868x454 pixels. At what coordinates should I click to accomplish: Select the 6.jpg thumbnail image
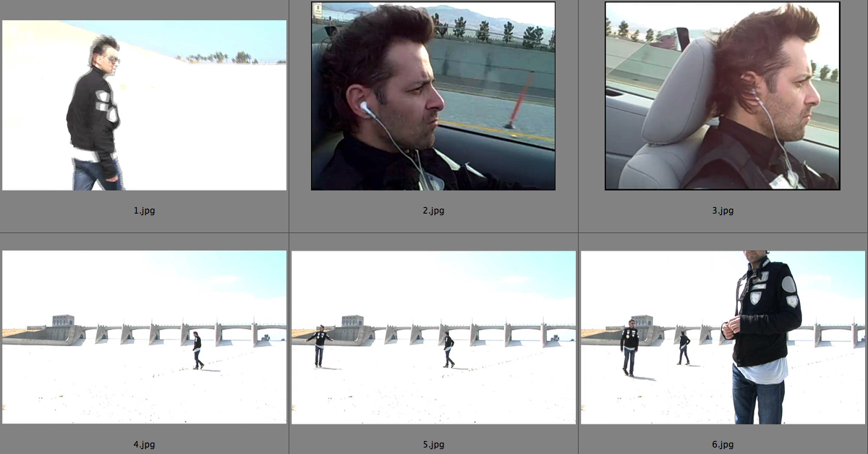pos(722,337)
